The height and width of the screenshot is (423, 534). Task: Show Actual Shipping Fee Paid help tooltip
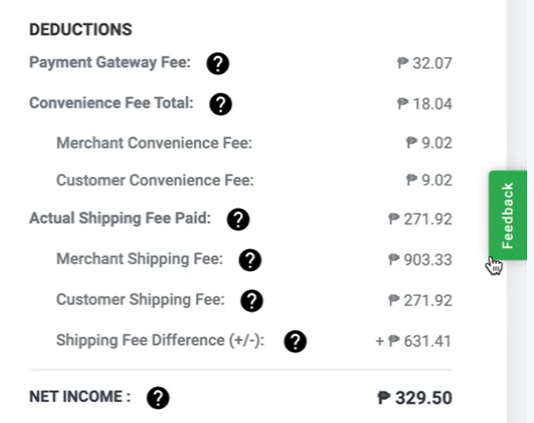(238, 219)
